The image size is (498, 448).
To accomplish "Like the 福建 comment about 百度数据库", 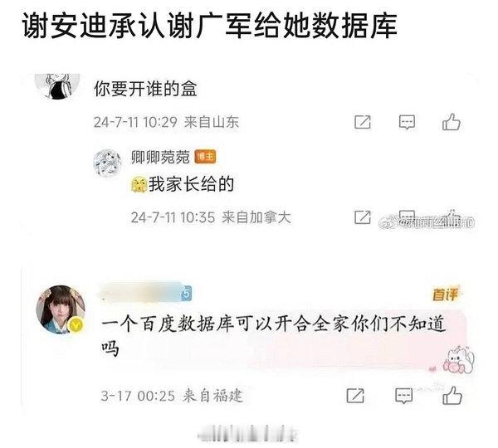I will coord(452,396).
